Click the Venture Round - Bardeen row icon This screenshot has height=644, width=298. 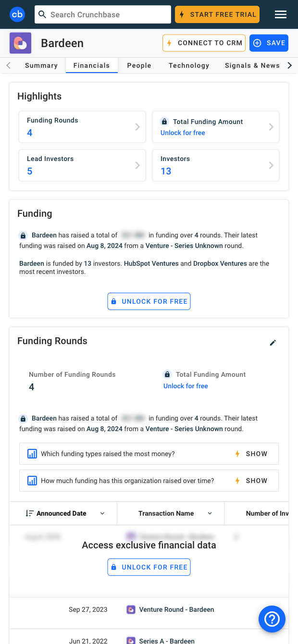pyautogui.click(x=131, y=609)
